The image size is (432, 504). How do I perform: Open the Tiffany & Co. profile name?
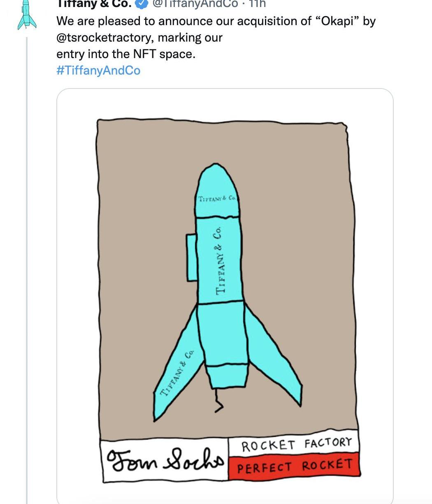(94, 4)
